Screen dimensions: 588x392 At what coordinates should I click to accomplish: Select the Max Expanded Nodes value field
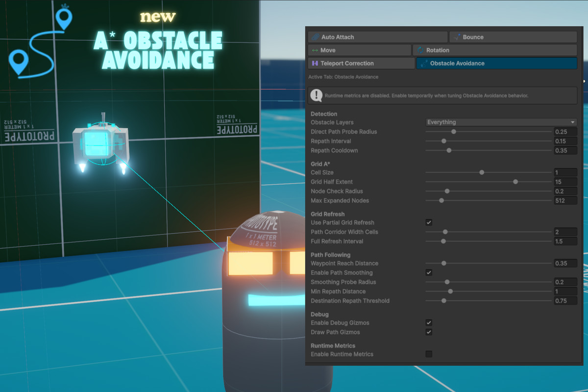[565, 200]
